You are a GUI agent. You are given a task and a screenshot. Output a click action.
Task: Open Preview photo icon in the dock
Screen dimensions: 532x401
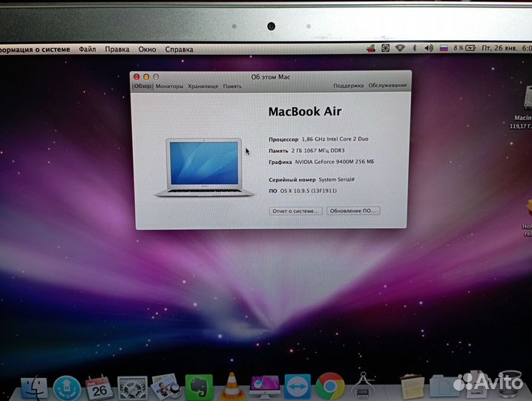pos(165,386)
